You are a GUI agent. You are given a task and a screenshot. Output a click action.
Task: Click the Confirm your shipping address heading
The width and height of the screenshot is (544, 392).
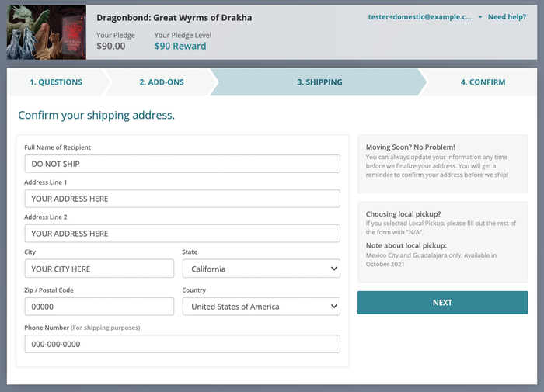96,115
